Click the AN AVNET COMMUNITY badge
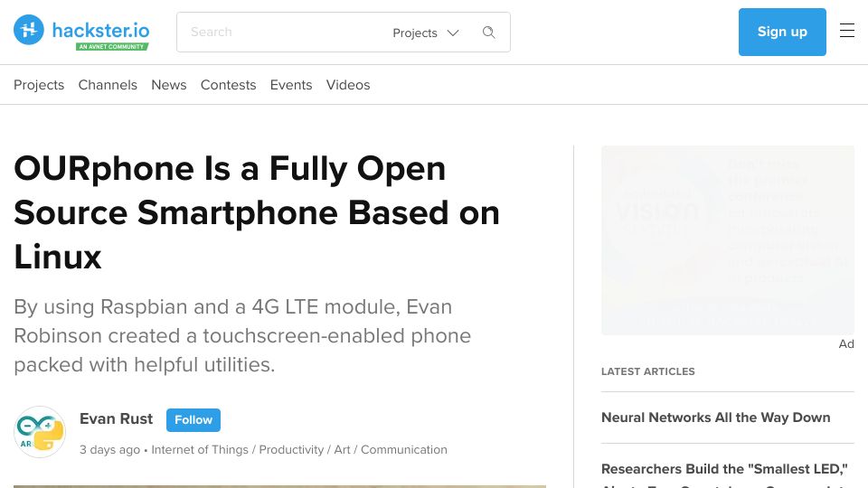Image resolution: width=868 pixels, height=488 pixels. click(x=112, y=46)
